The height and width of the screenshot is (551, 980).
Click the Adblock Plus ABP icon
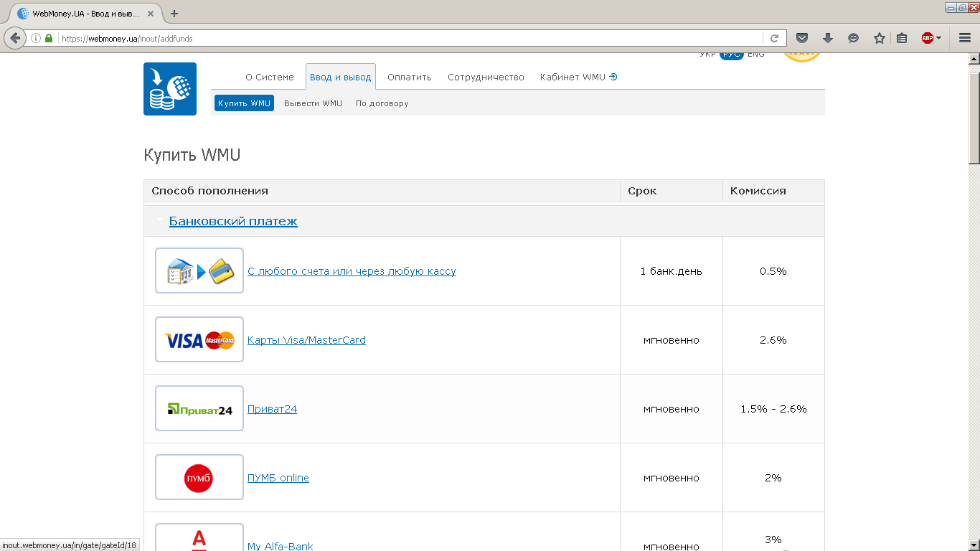pos(927,39)
